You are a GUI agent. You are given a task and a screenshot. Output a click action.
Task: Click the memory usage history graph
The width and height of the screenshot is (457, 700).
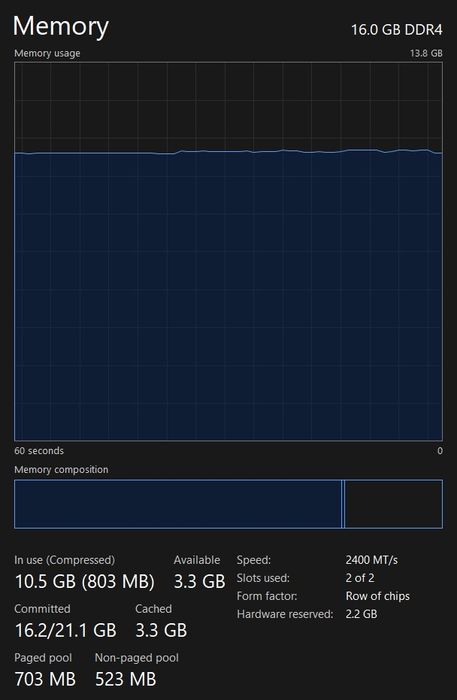pyautogui.click(x=228, y=251)
